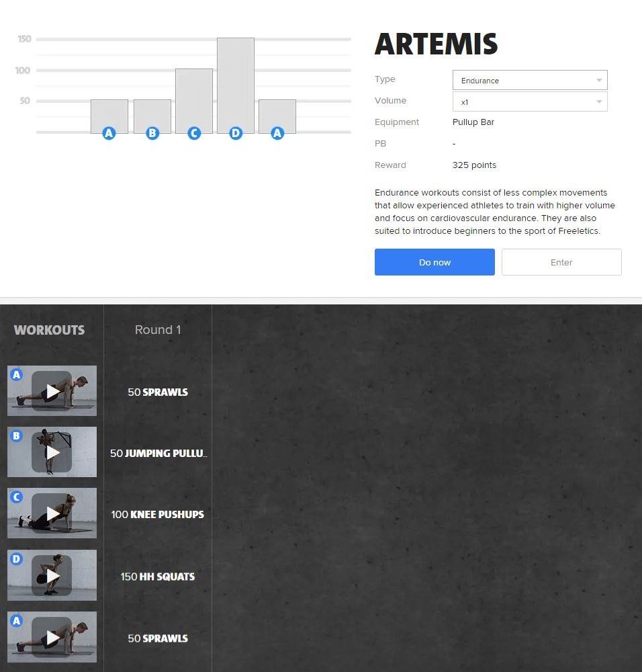Click the C marker in chart

(x=194, y=133)
